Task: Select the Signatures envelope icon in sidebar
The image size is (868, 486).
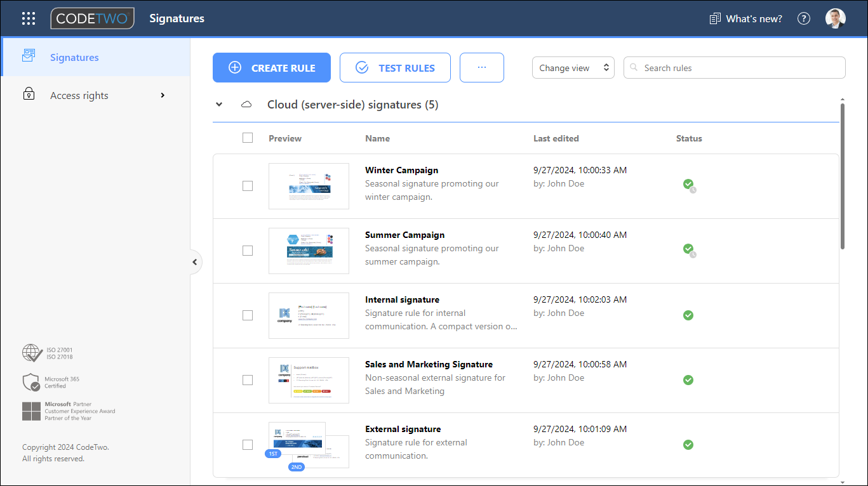Action: point(29,56)
